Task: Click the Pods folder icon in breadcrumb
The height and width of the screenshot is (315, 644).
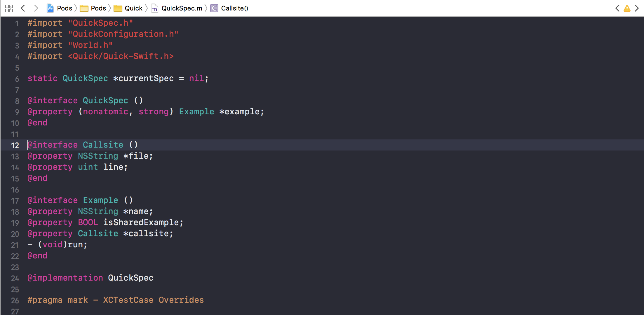Action: click(x=84, y=8)
